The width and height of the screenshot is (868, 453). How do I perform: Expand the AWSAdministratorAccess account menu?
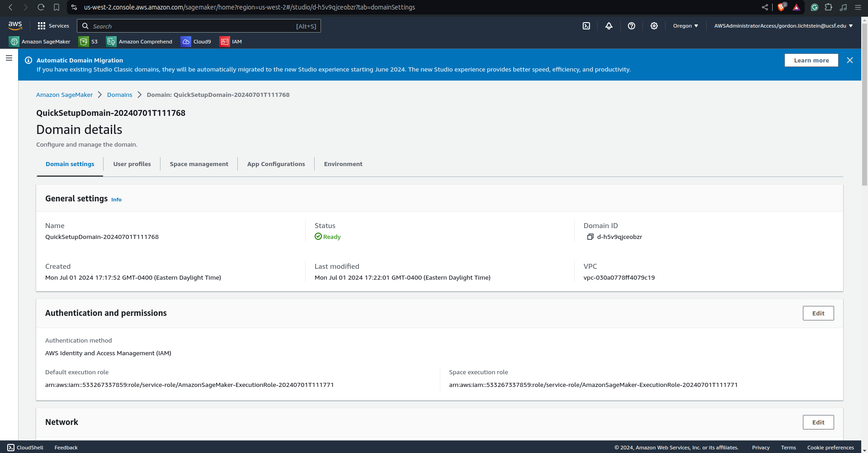783,26
